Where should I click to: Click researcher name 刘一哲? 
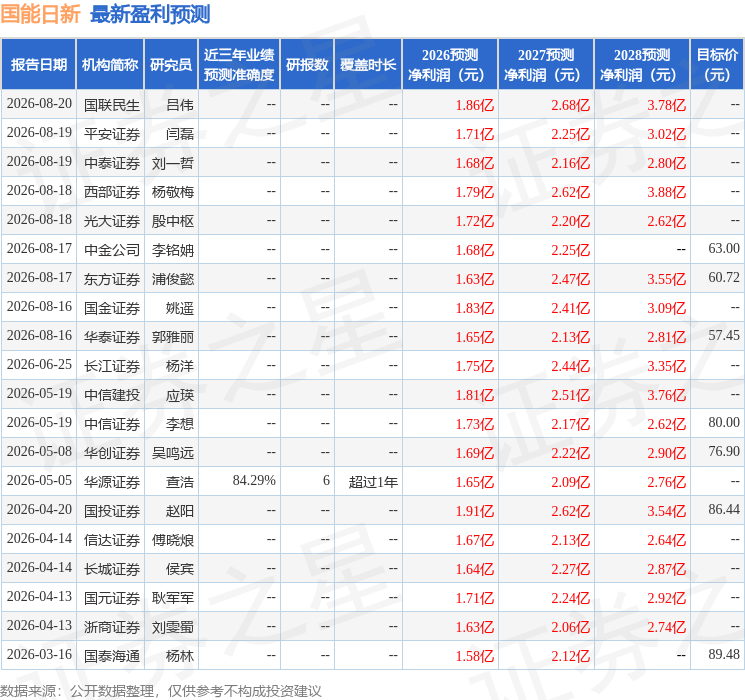(172, 163)
